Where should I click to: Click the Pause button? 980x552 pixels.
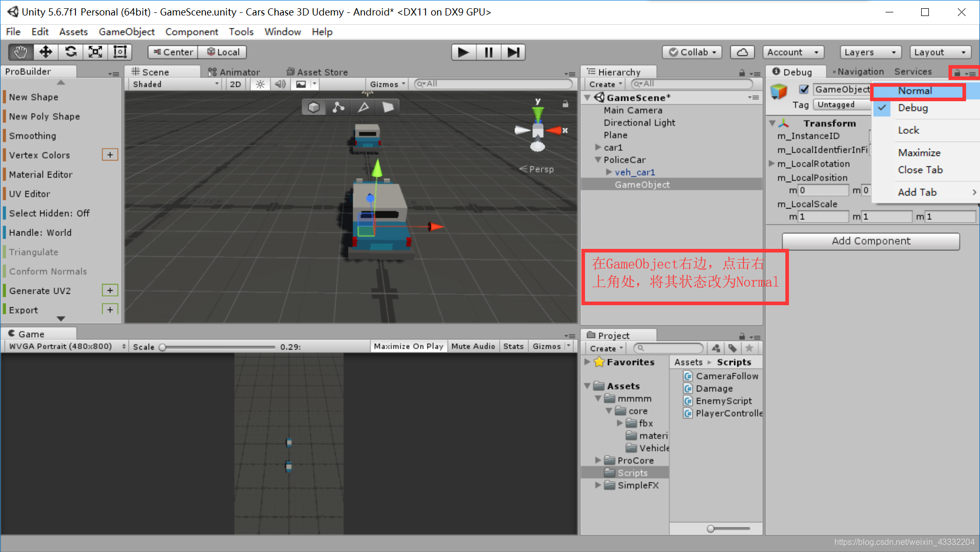[x=488, y=52]
